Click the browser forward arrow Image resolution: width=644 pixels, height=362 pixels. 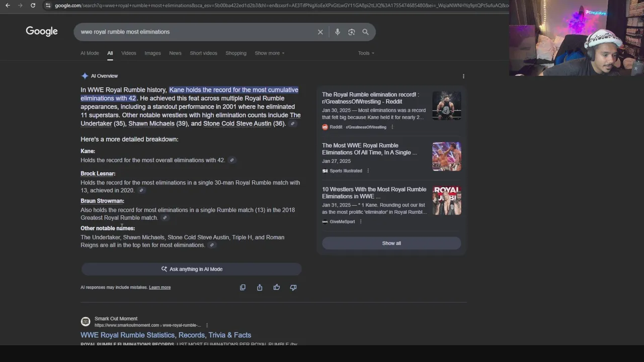click(x=20, y=5)
